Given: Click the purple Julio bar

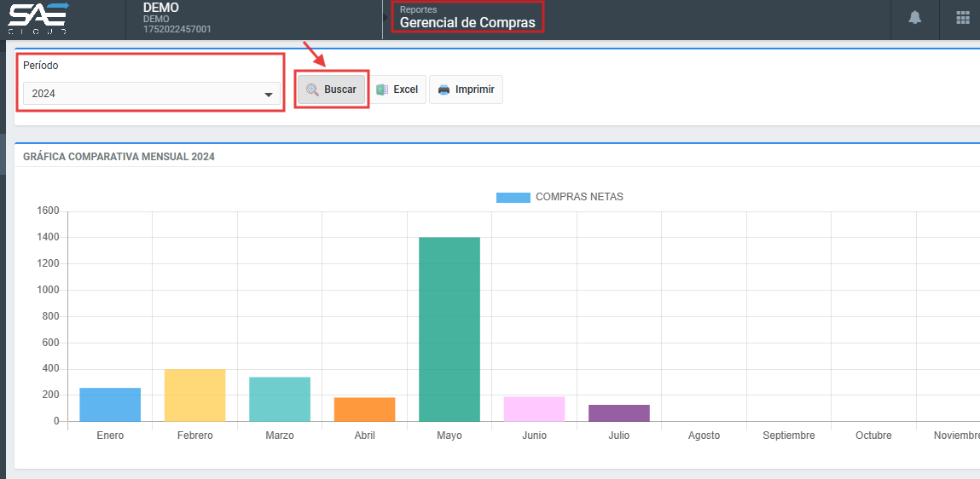Looking at the screenshot, I should (x=619, y=413).
